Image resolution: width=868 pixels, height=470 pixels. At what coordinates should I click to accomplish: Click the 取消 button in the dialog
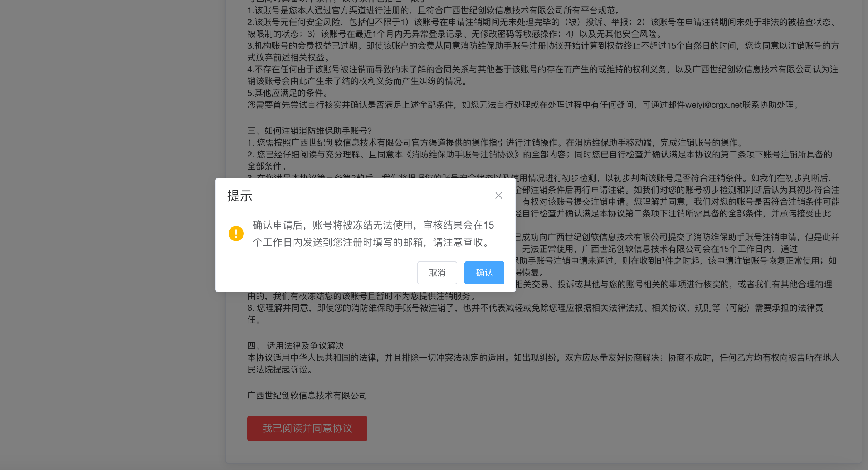coord(437,273)
